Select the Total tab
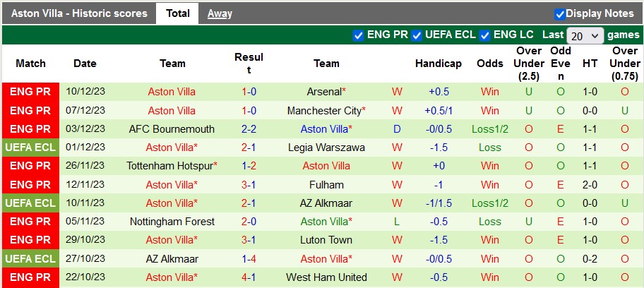This screenshot has height=288, width=644. click(x=178, y=13)
